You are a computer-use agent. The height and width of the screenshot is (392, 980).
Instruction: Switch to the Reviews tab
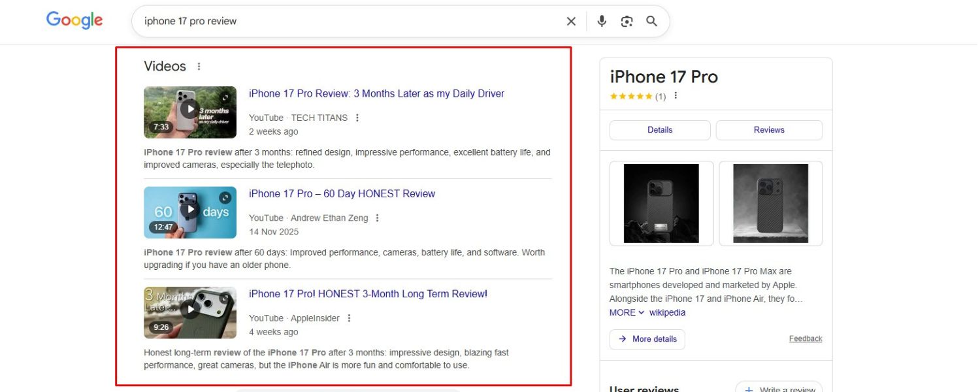(769, 130)
